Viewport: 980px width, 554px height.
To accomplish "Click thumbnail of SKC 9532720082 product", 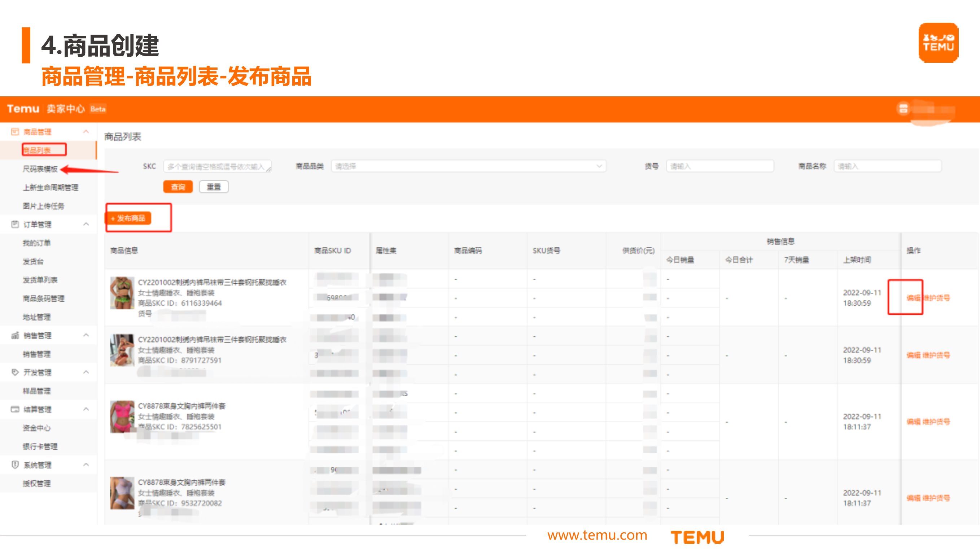I will tap(122, 493).
